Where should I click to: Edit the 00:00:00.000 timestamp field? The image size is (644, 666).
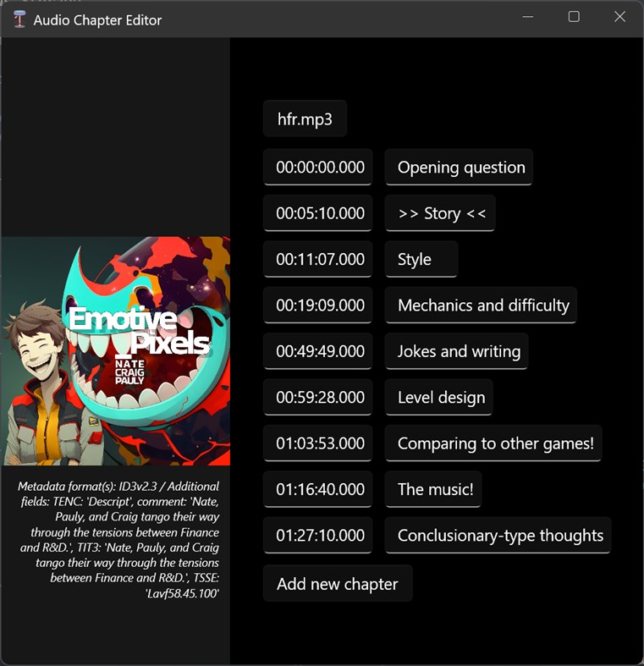point(317,167)
